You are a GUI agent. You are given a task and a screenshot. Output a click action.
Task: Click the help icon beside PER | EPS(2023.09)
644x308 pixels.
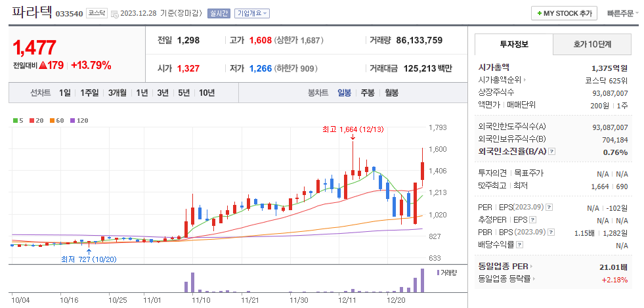(x=549, y=207)
